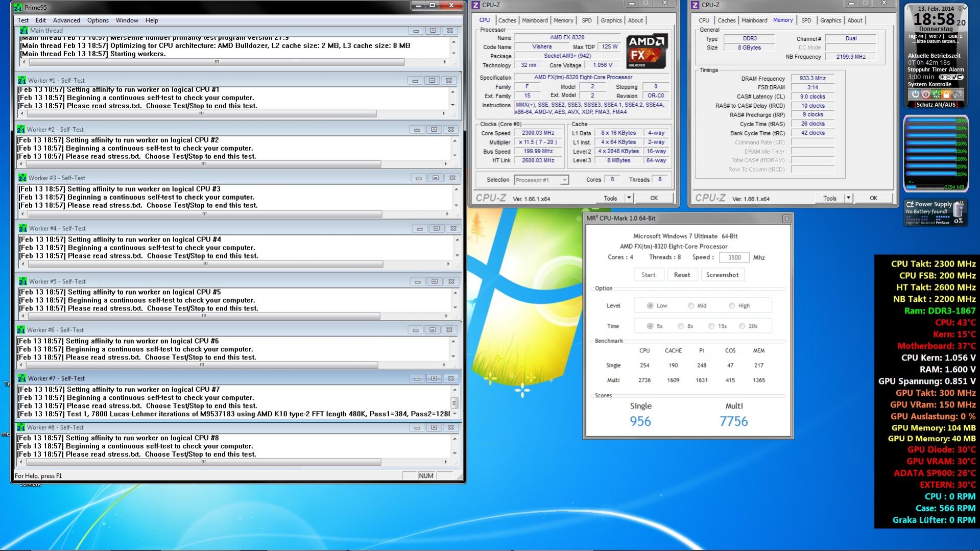The height and width of the screenshot is (551, 980).
Task: Click the Worker #7 vertical scrollbar
Action: point(454,402)
